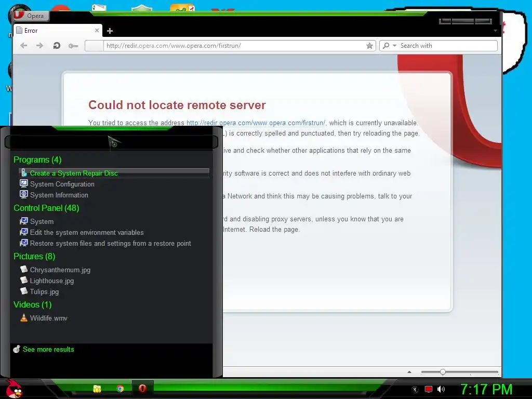Open the search engine dropdown arrow
532x399 pixels.
[x=394, y=46]
